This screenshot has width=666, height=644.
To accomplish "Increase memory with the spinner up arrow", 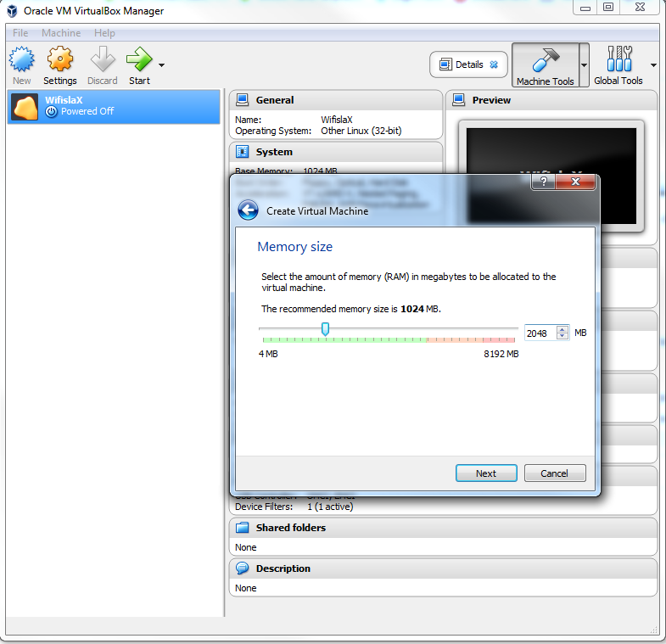I will tap(562, 329).
